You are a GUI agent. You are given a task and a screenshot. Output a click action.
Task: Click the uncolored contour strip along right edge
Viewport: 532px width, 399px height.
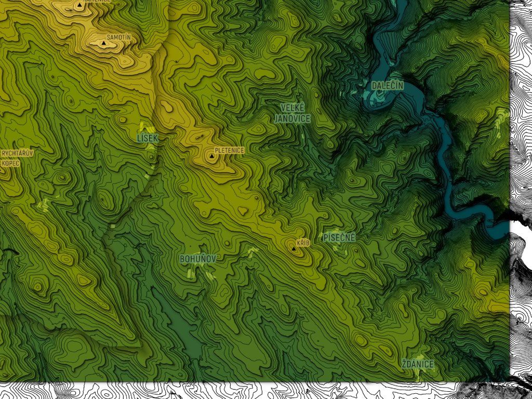521,156
